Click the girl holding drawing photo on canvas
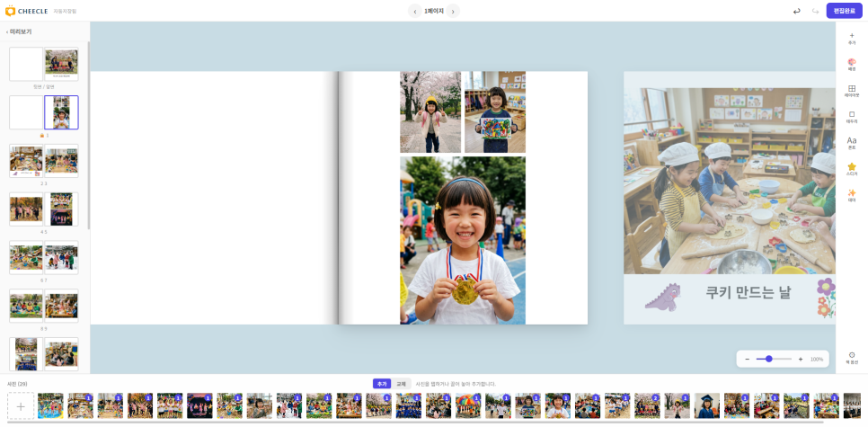Image resolution: width=868 pixels, height=427 pixels. (495, 111)
